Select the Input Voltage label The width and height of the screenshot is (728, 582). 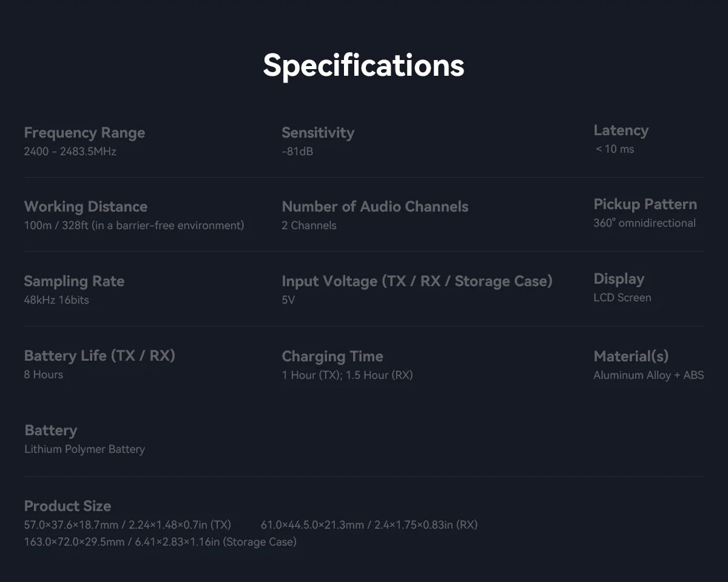pyautogui.click(x=417, y=281)
